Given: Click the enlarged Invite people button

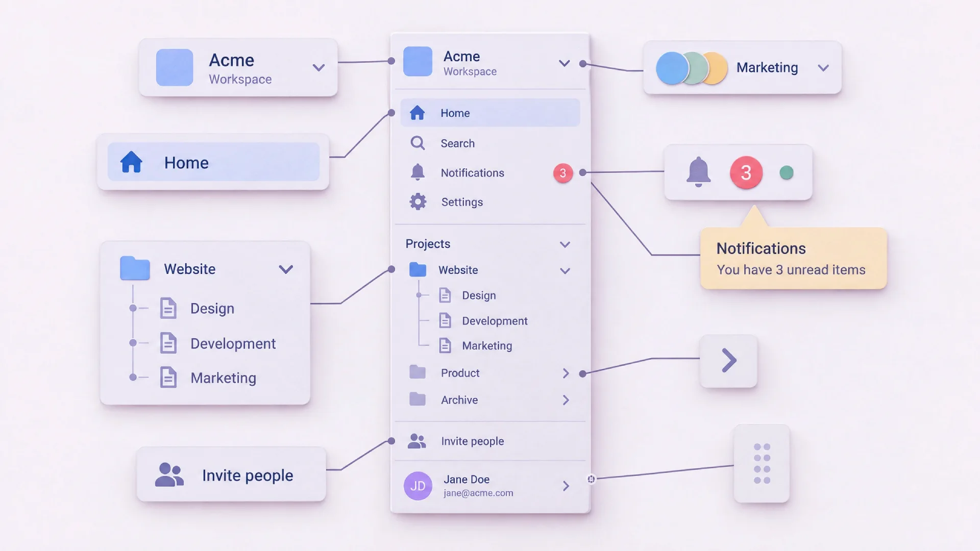Looking at the screenshot, I should (x=231, y=475).
